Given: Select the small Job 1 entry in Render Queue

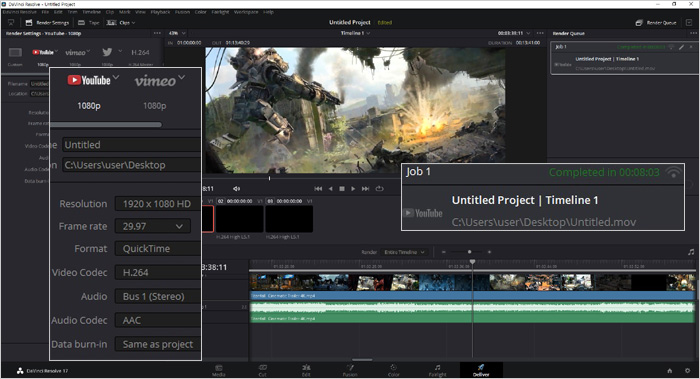Looking at the screenshot, I should click(625, 58).
